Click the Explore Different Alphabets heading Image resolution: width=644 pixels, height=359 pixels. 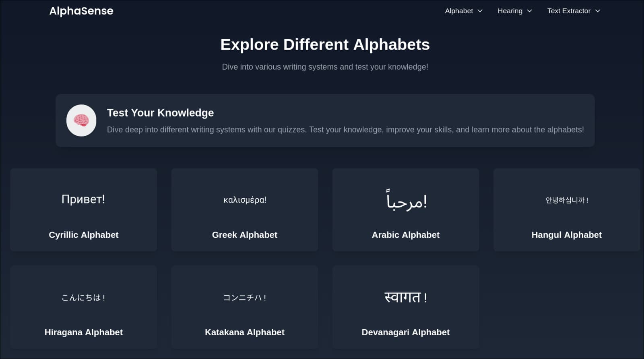325,44
